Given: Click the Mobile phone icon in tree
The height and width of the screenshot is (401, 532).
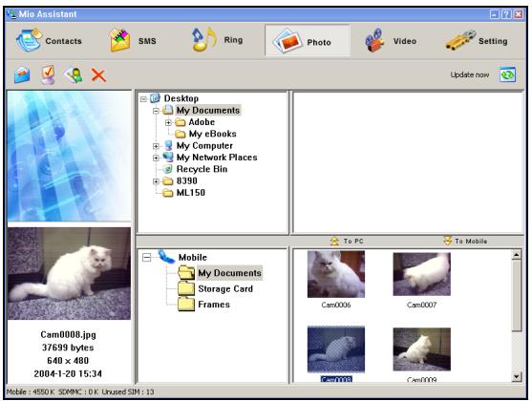Looking at the screenshot, I should (166, 257).
